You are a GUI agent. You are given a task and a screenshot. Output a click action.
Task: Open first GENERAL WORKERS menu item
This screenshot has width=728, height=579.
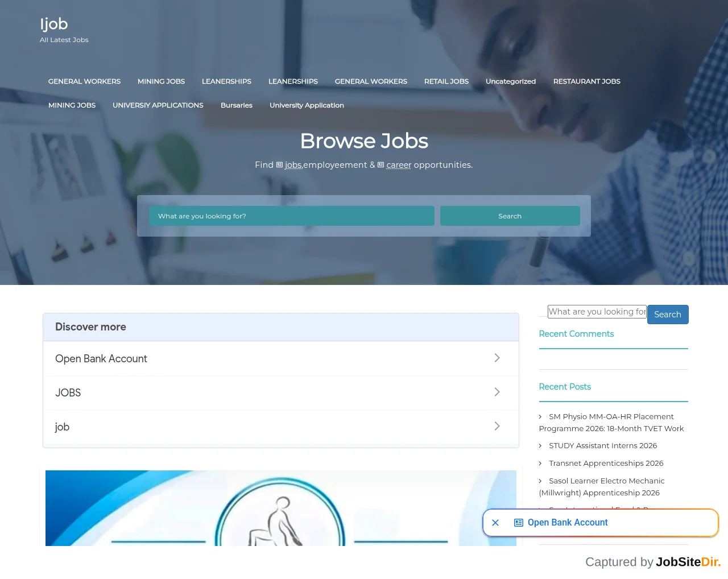pyautogui.click(x=84, y=81)
